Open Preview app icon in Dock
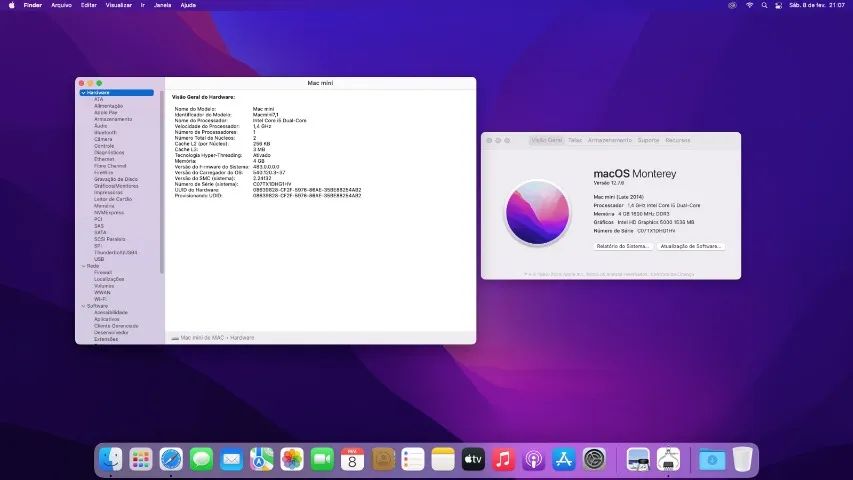Screen dimensions: 853x480 [x=638, y=460]
